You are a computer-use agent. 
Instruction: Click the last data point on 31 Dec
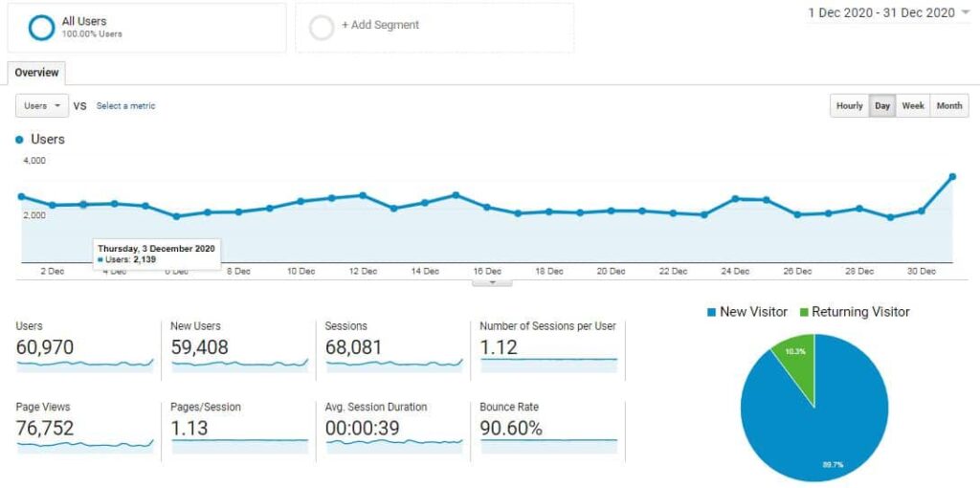[x=952, y=177]
